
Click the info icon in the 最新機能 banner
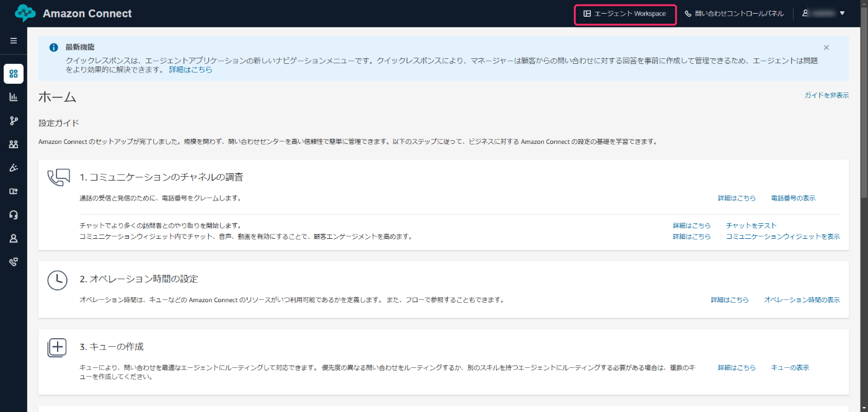pos(54,47)
